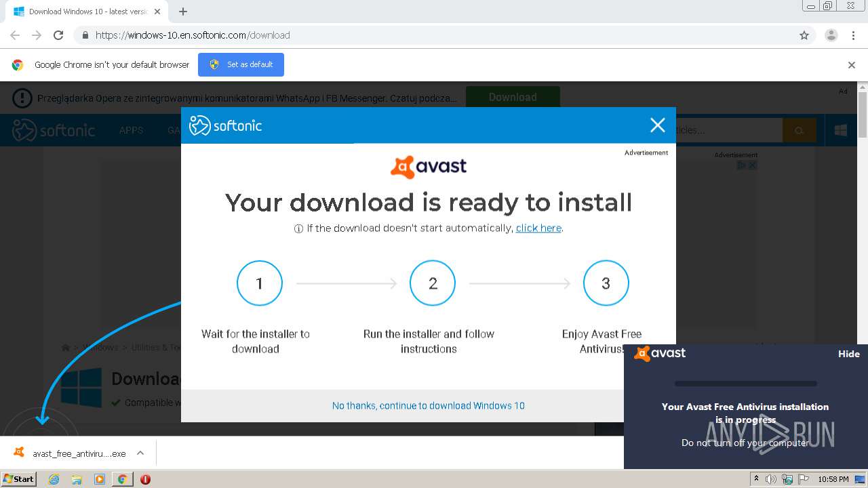Open the Windows Start menu
This screenshot has height=488, width=868.
[19, 479]
